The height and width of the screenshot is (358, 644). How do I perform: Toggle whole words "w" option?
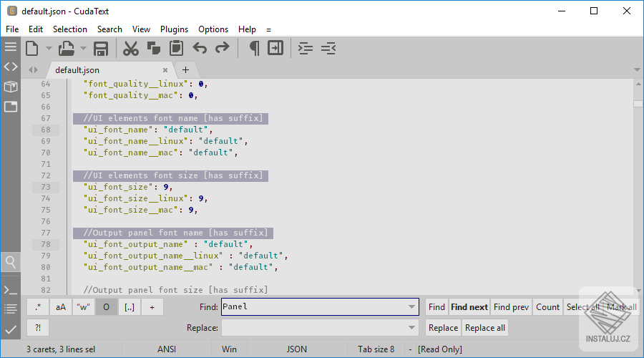point(83,307)
